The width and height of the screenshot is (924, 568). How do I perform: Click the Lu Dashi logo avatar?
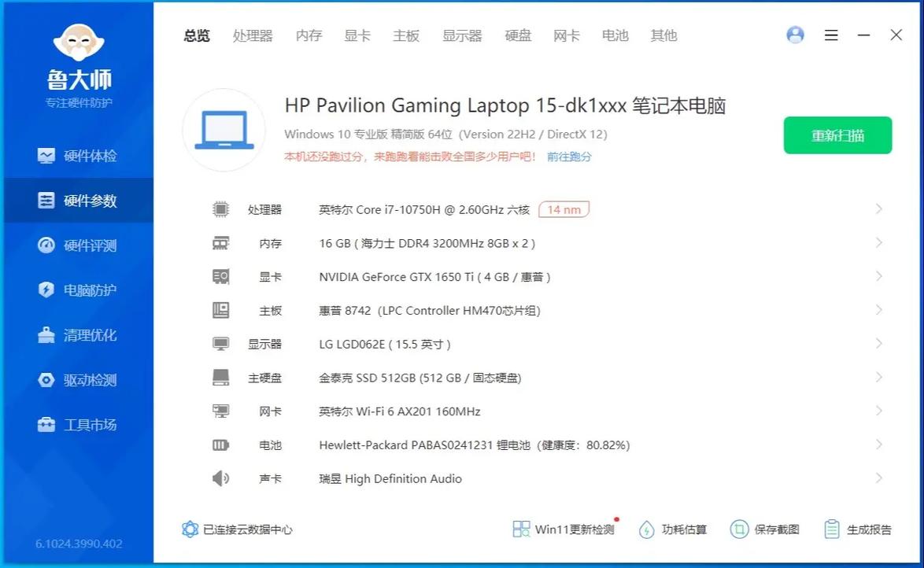coord(79,42)
